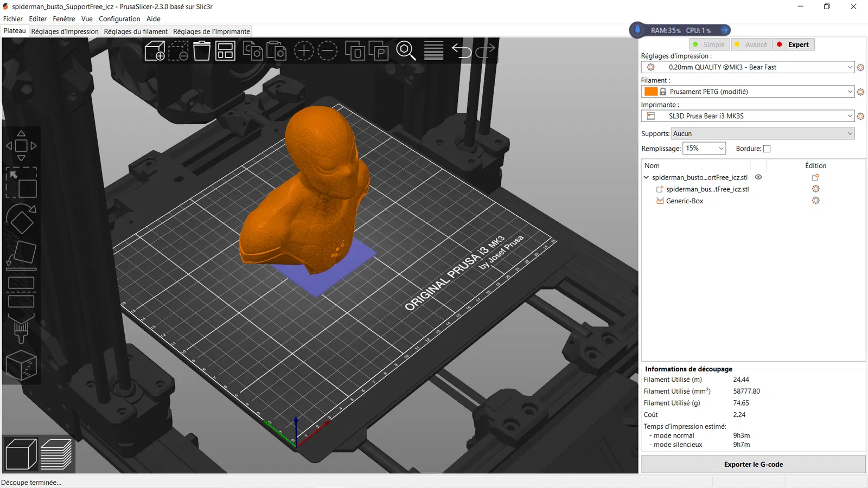Screen dimensions: 868x488
Task: Open the Supports dropdown
Action: pos(763,133)
